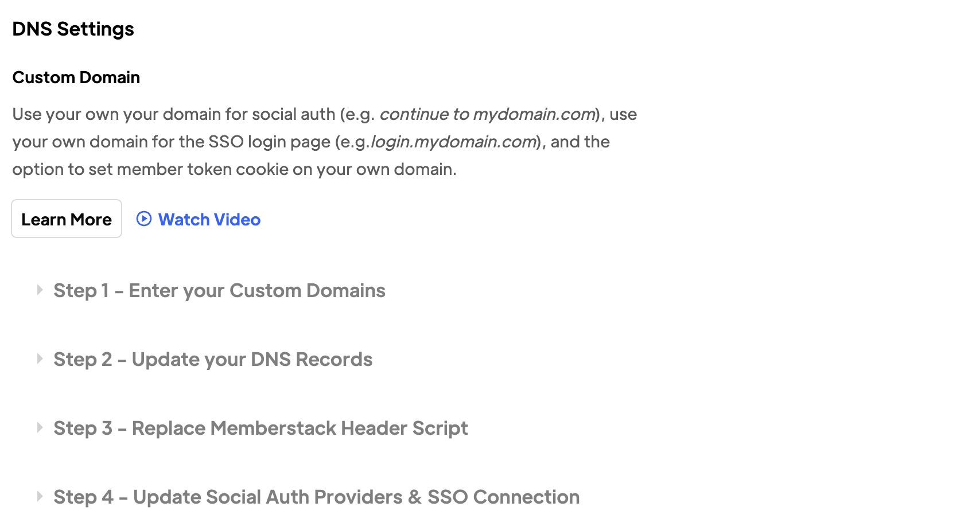Click the Learn More button
The height and width of the screenshot is (530, 980).
(x=67, y=219)
